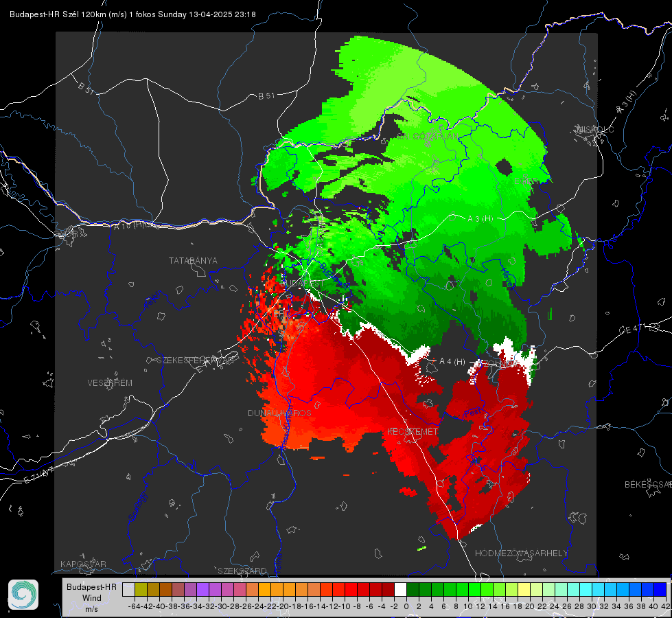672x618 pixels.
Task: Select the BUDAPEST city label on the map
Action: click(303, 284)
